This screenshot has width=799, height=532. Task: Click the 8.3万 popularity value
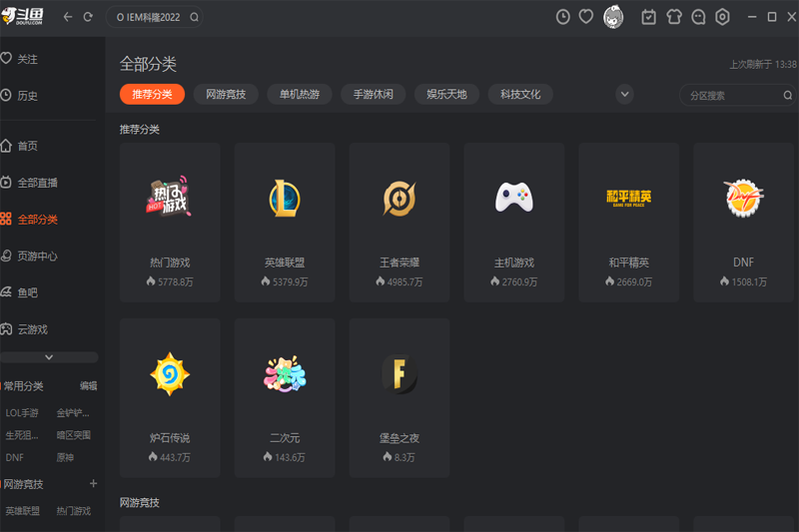click(x=404, y=457)
